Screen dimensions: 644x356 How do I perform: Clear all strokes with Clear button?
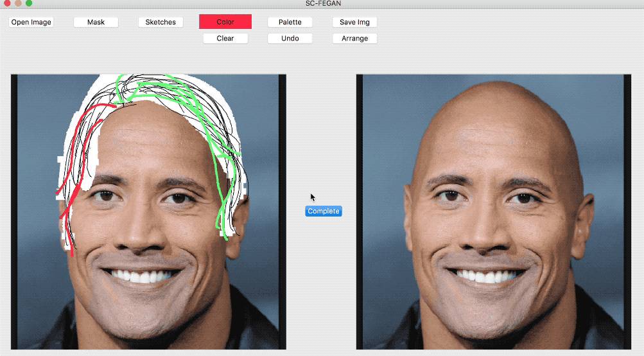pyautogui.click(x=225, y=38)
